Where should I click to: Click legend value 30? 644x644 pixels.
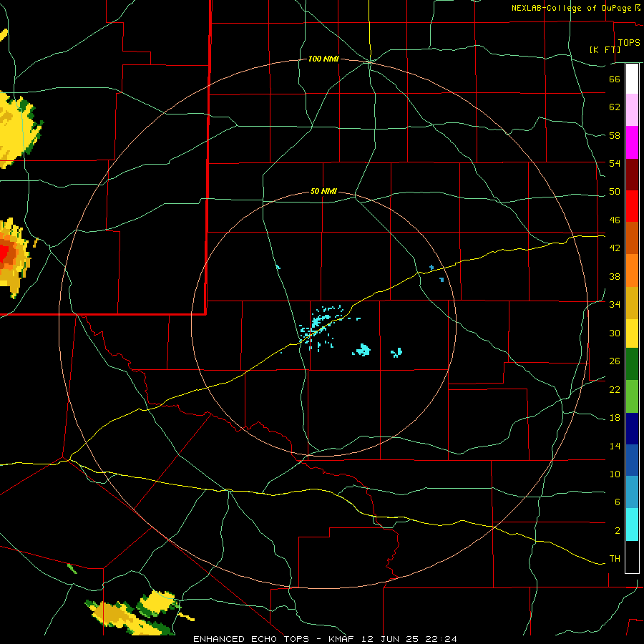(x=615, y=333)
